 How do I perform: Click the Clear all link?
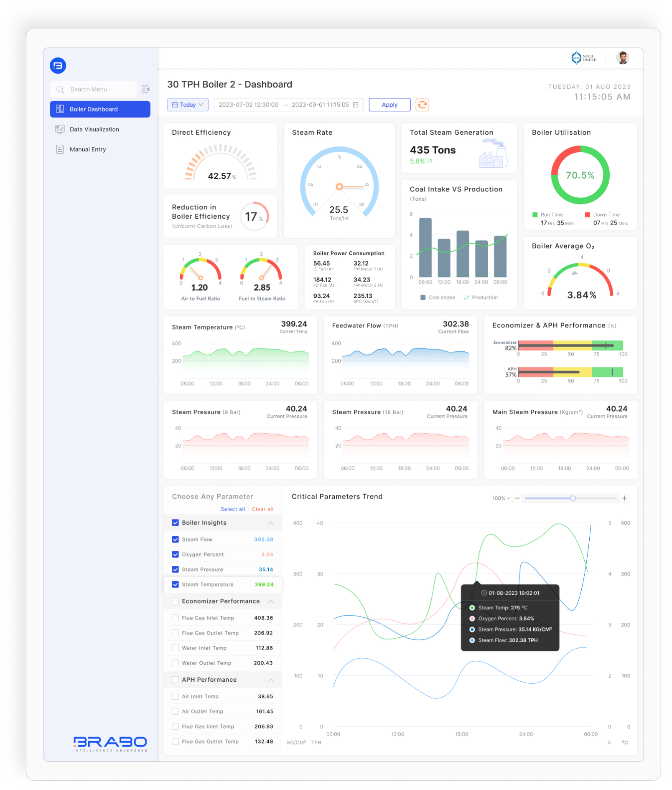(x=262, y=509)
